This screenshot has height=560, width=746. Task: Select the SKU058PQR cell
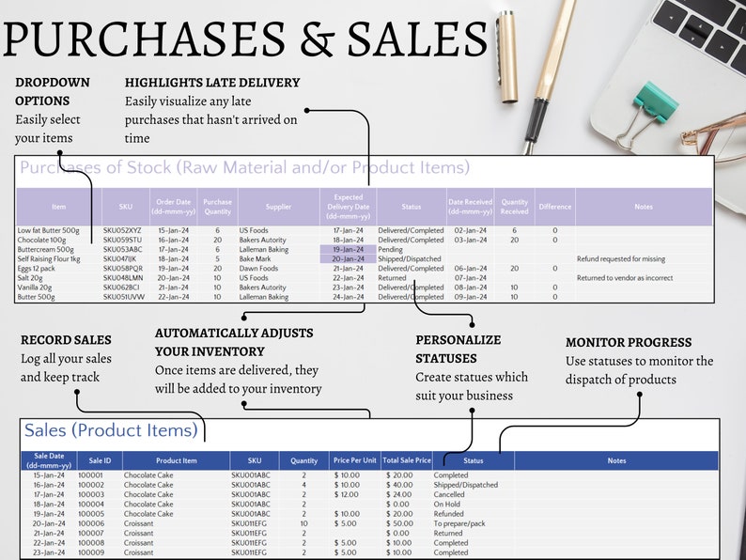click(123, 269)
